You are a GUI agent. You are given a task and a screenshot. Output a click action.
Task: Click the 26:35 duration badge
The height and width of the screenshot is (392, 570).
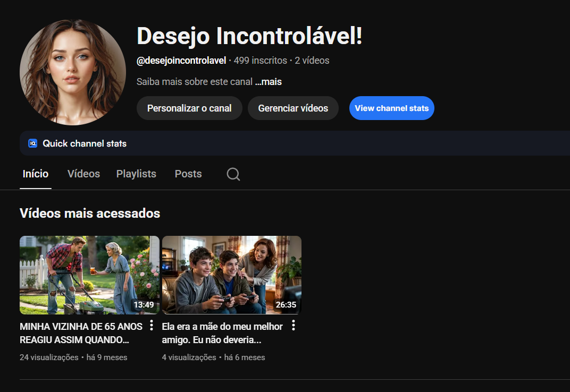coord(286,305)
